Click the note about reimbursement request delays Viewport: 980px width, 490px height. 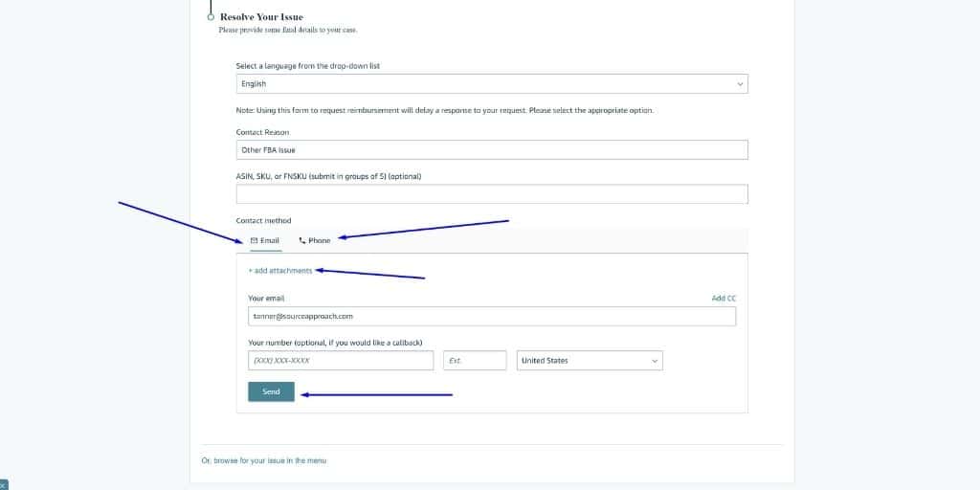tap(445, 111)
